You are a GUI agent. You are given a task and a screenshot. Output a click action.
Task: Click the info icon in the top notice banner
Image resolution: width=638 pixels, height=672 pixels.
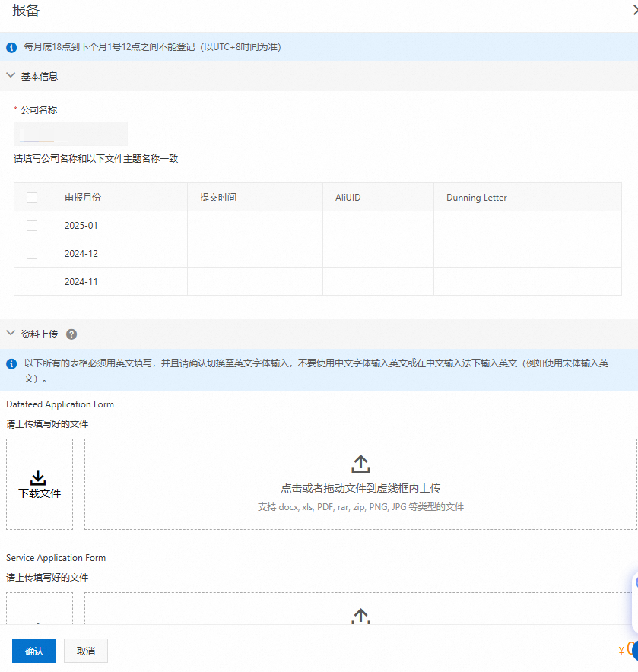click(x=11, y=48)
